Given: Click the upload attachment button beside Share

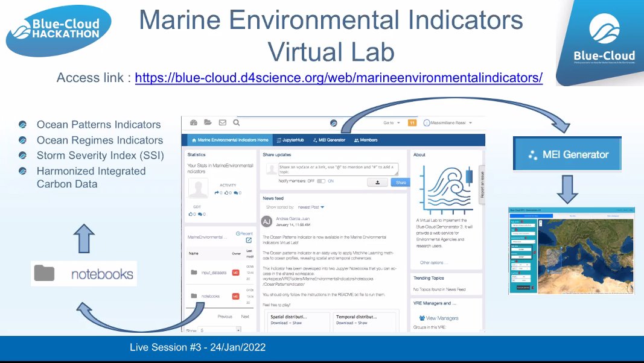Looking at the screenshot, I should pyautogui.click(x=377, y=183).
